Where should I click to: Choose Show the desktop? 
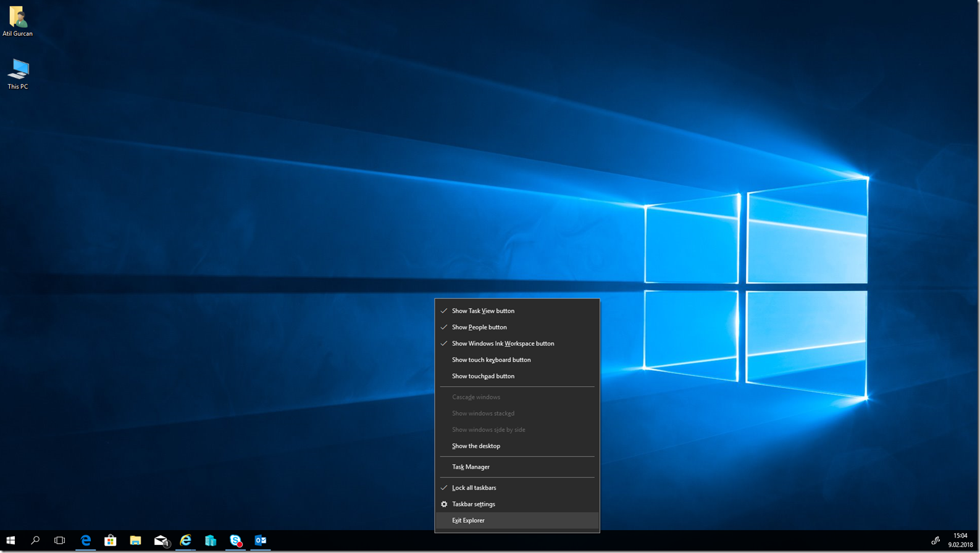coord(517,445)
